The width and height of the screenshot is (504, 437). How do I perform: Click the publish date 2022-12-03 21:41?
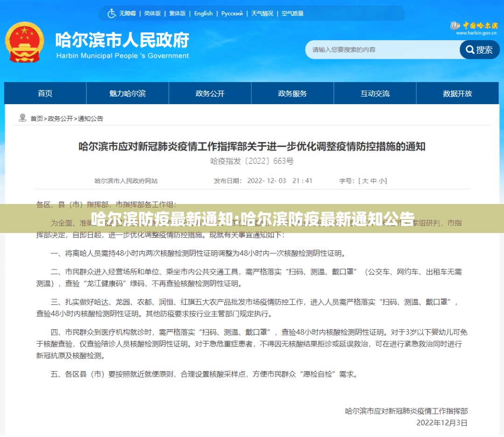280,181
